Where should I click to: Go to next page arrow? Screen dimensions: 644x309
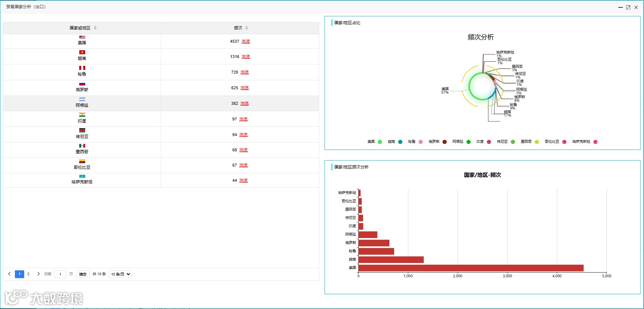click(x=38, y=274)
